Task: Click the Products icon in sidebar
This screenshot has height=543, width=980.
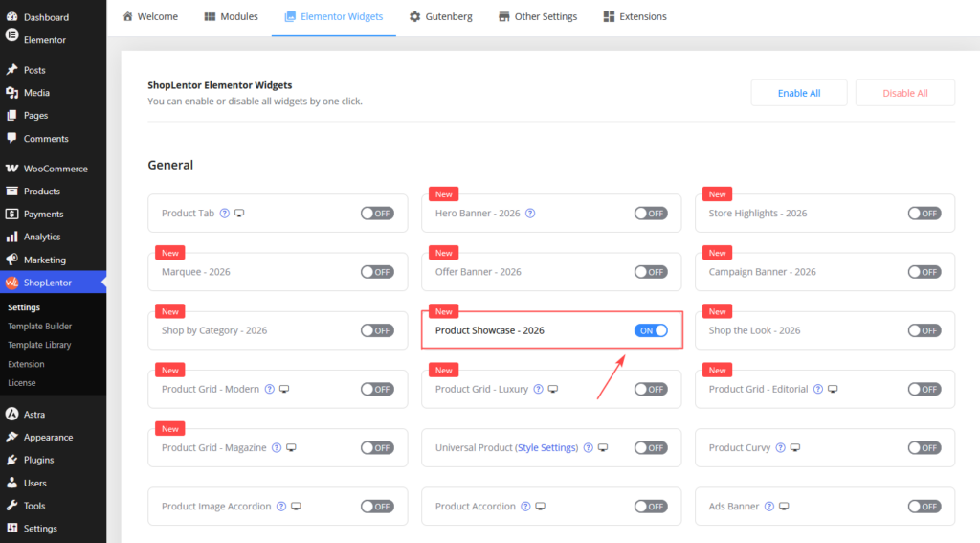Action: (x=11, y=191)
